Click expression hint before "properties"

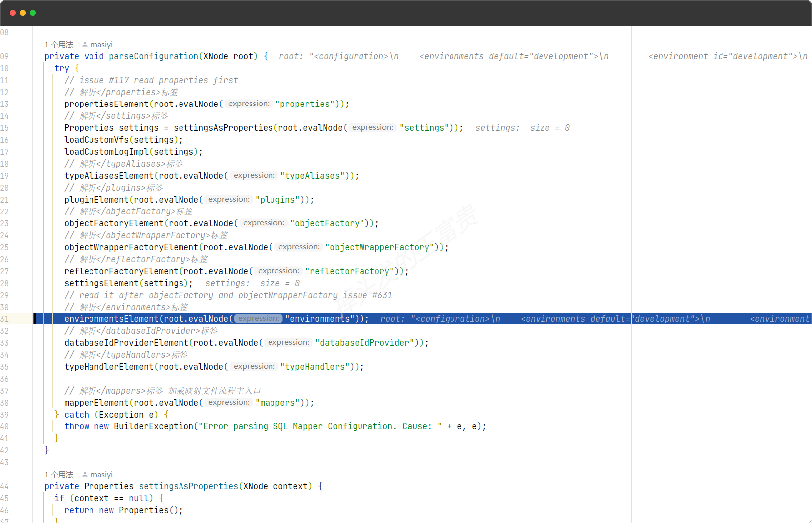(249, 104)
